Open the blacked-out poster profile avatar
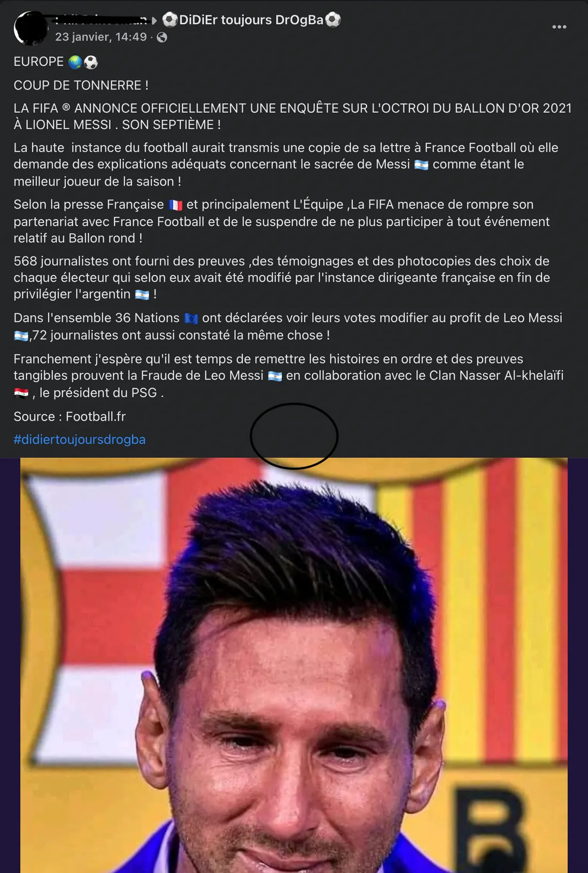The height and width of the screenshot is (873, 588). pyautogui.click(x=31, y=28)
